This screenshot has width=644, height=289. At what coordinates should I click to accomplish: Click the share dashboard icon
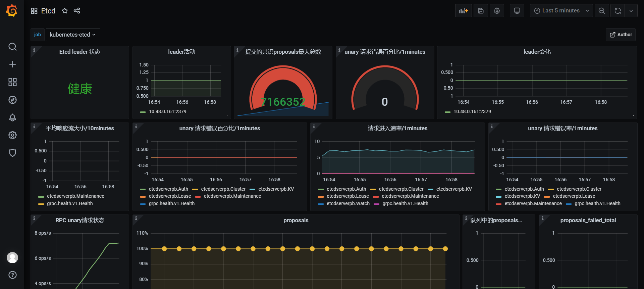[x=77, y=11]
